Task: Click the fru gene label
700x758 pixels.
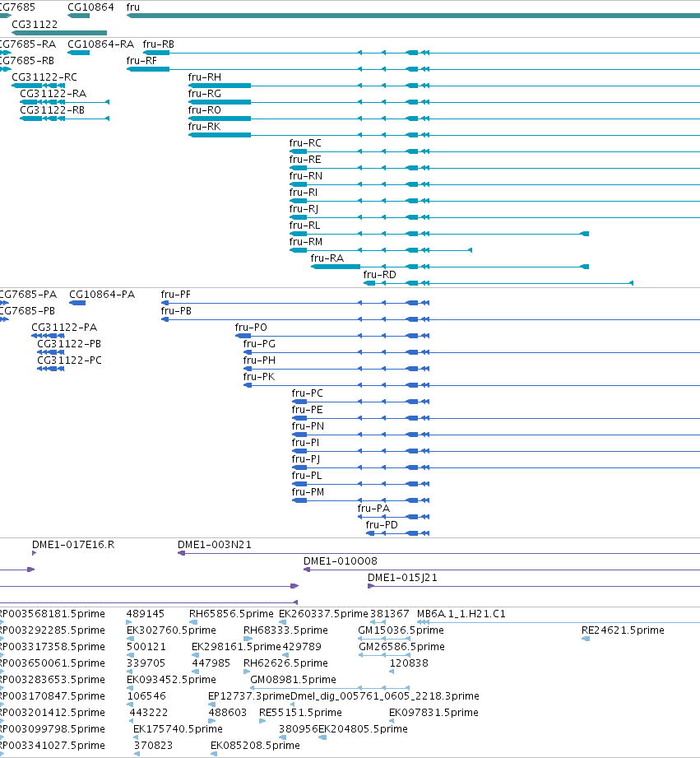Action: [x=133, y=7]
